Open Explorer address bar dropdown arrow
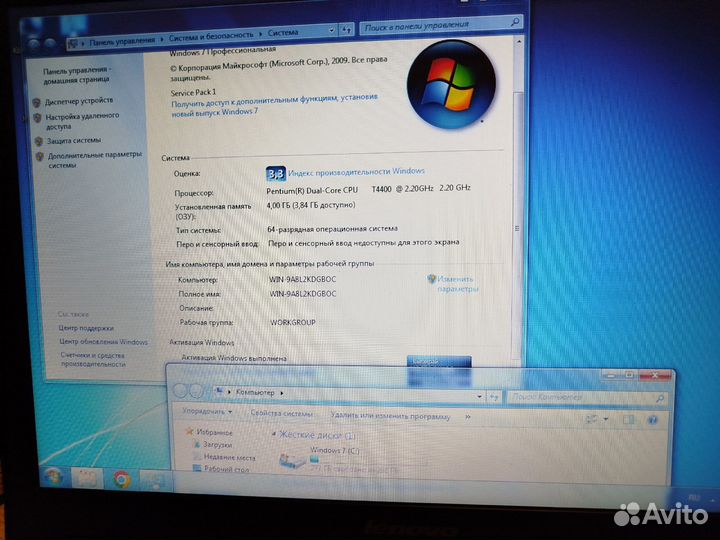 pos(479,396)
